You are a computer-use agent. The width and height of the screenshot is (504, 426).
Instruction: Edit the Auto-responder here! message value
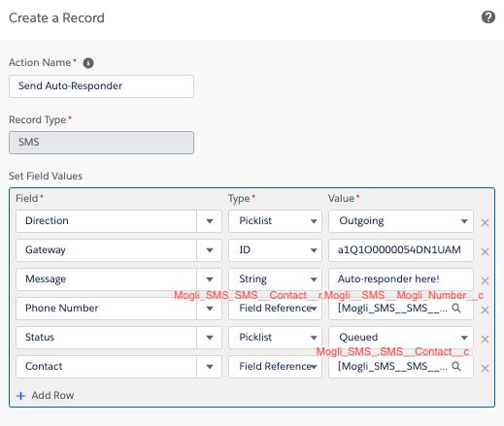pos(401,279)
